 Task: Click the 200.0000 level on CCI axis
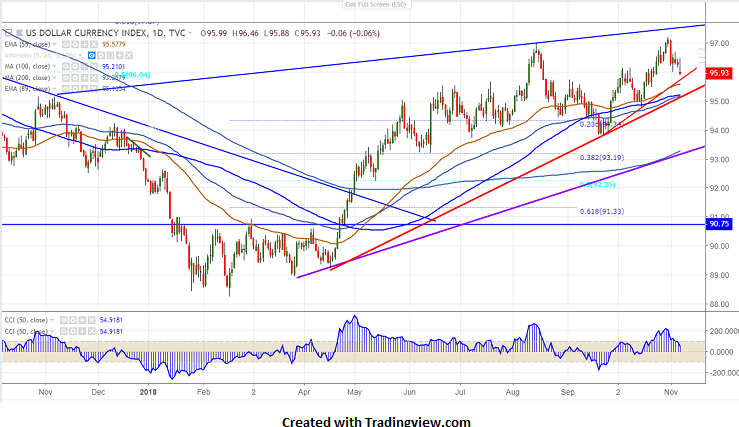click(x=722, y=331)
